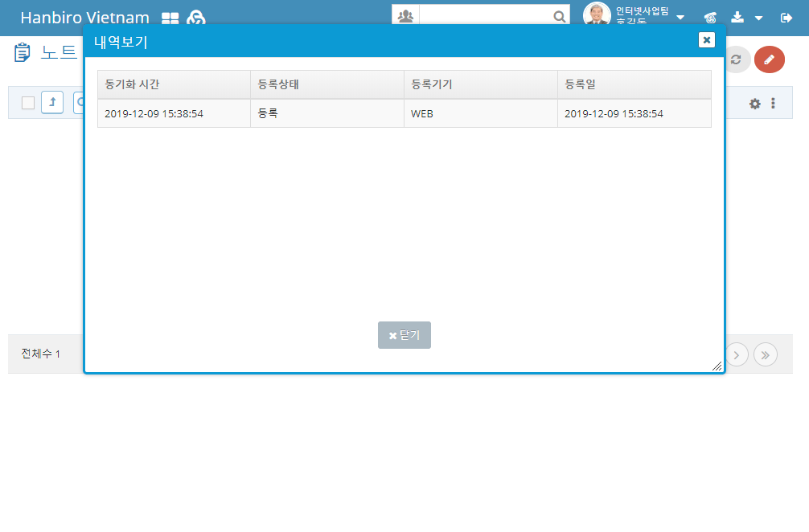Expand the user name dropdown arrow
Viewport: 809px width, 532px height.
point(680,18)
